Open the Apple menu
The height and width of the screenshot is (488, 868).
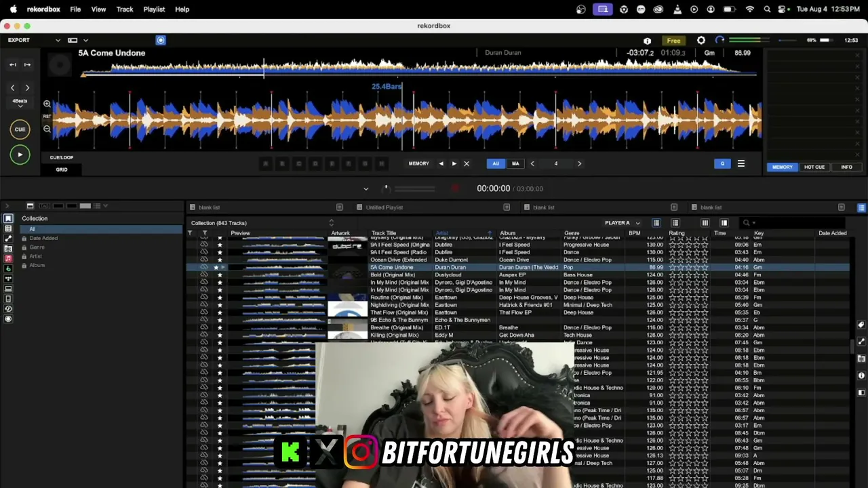[13, 9]
